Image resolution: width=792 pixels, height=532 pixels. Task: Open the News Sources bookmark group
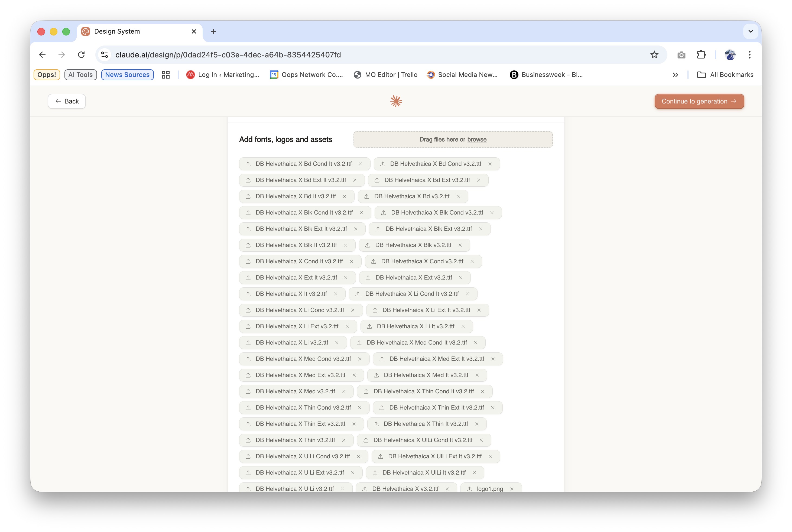pyautogui.click(x=127, y=75)
